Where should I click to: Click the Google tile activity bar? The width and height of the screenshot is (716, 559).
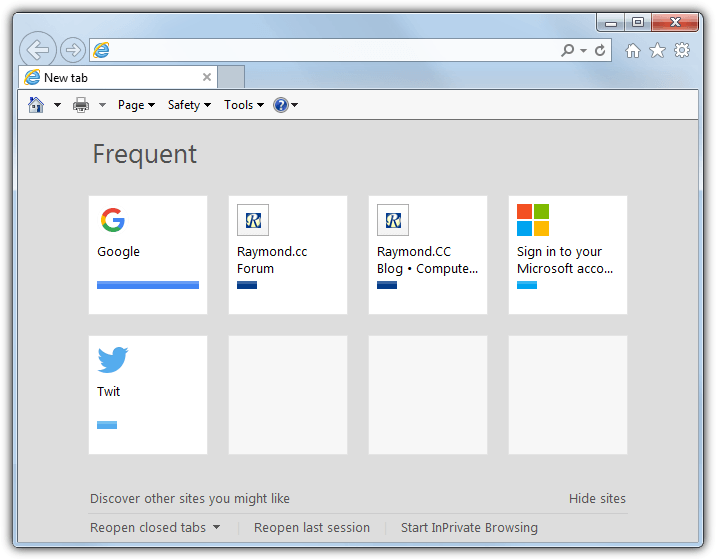[148, 285]
